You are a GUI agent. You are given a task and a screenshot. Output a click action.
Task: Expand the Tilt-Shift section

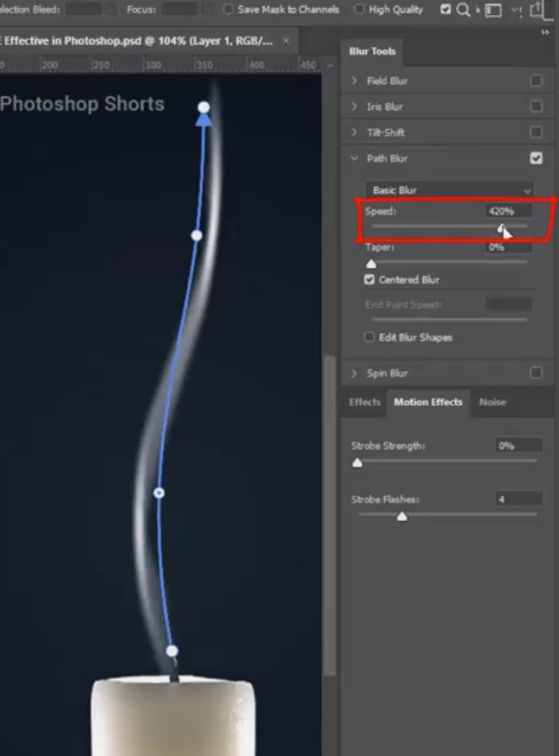point(354,132)
